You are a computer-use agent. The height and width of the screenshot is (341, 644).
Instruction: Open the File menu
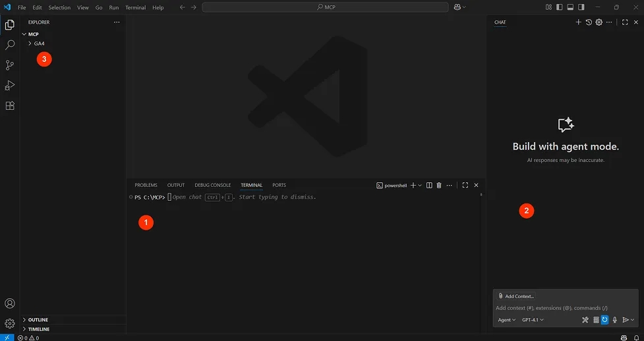(22, 7)
